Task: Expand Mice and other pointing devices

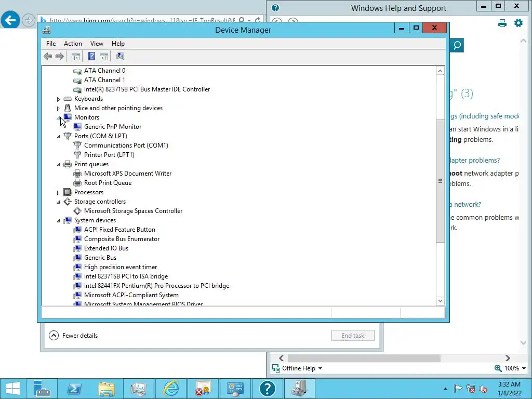Action: coord(58,109)
